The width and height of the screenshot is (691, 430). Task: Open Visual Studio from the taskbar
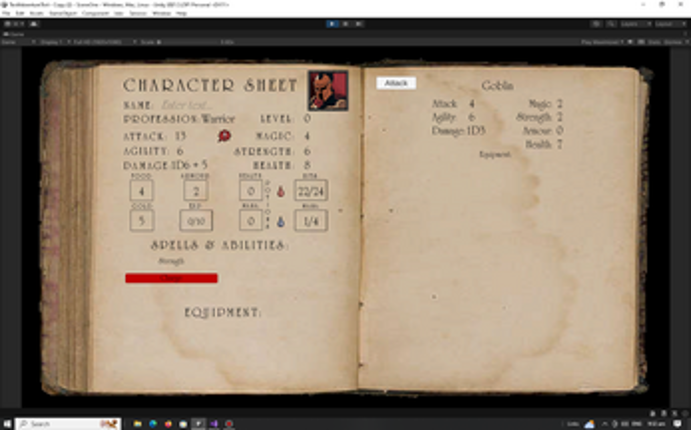[x=214, y=424]
